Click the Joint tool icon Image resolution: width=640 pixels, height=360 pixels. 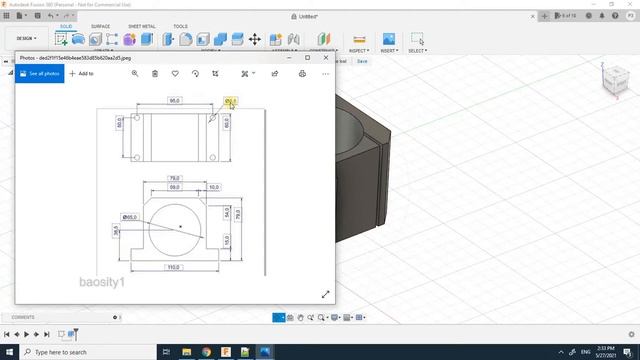293,39
